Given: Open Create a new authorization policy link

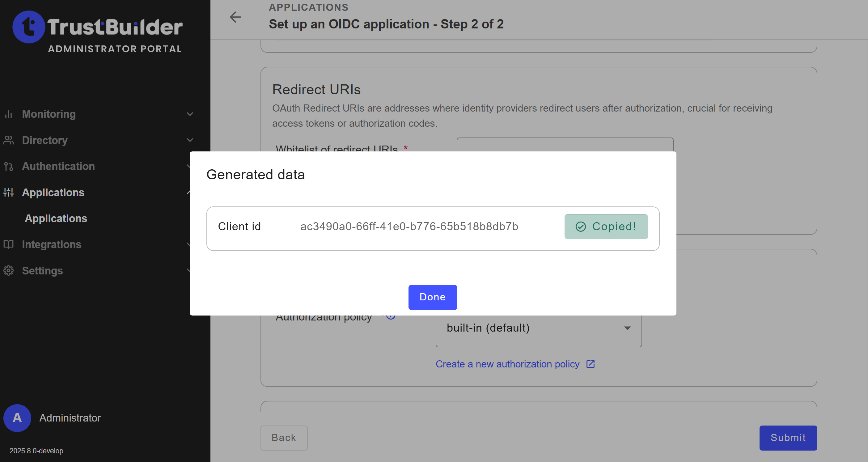Looking at the screenshot, I should (507, 364).
